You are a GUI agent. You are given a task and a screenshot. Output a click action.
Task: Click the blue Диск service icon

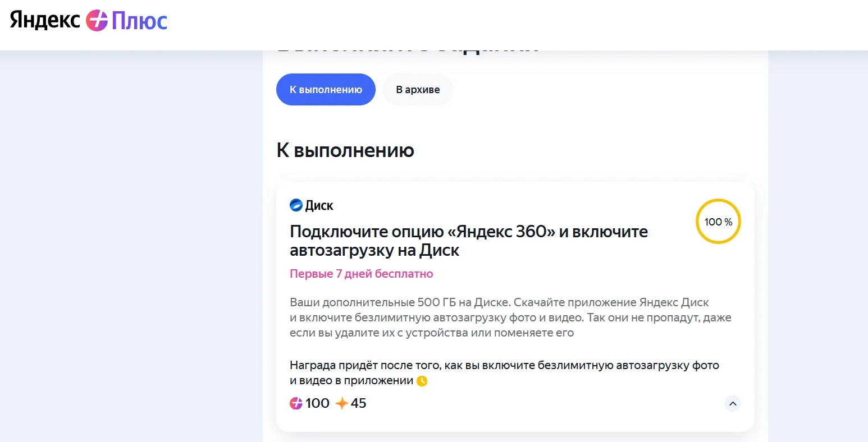click(296, 205)
